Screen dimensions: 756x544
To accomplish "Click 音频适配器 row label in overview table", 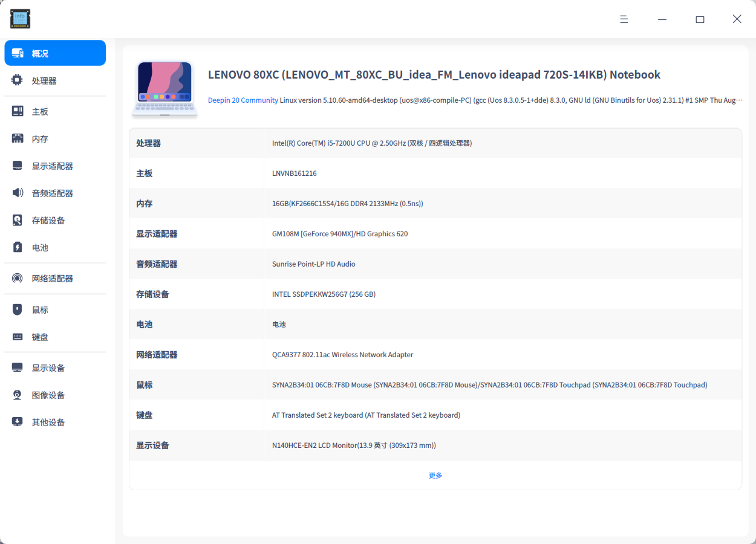I will click(157, 264).
